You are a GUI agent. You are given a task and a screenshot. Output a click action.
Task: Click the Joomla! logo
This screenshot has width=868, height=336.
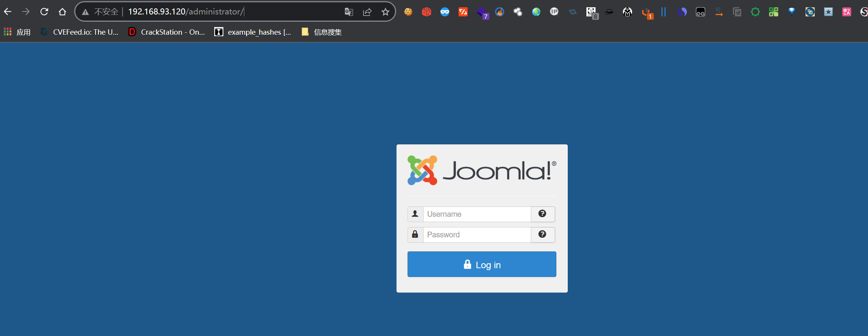482,170
